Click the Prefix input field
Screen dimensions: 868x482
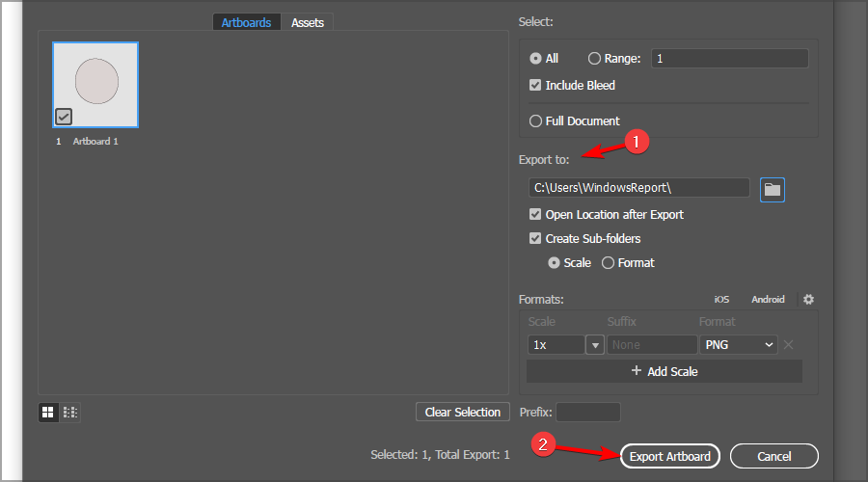coord(587,413)
